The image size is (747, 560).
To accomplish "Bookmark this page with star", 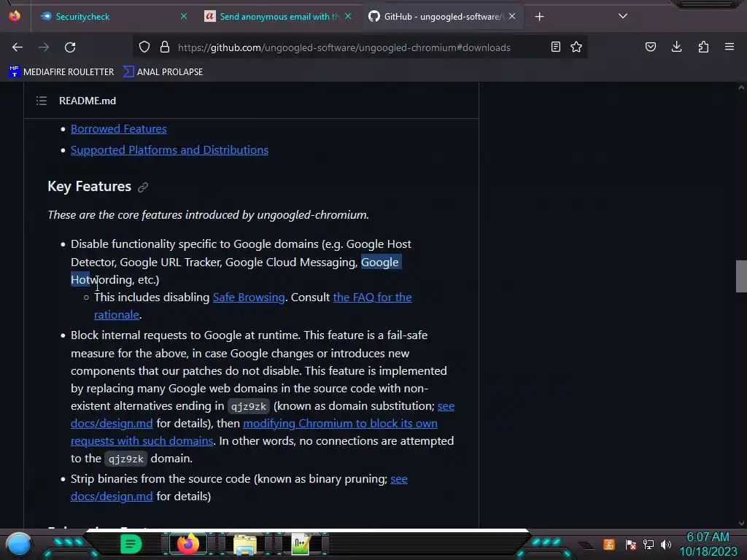I will point(576,47).
